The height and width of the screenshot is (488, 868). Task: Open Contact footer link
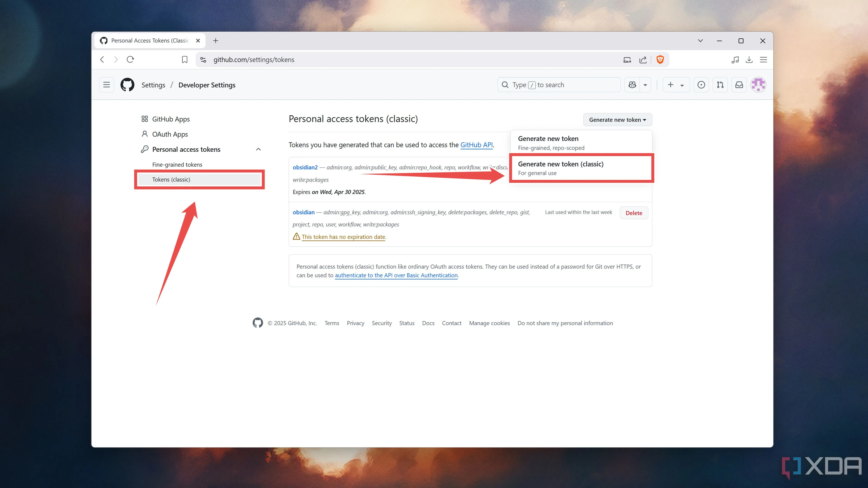(x=452, y=323)
